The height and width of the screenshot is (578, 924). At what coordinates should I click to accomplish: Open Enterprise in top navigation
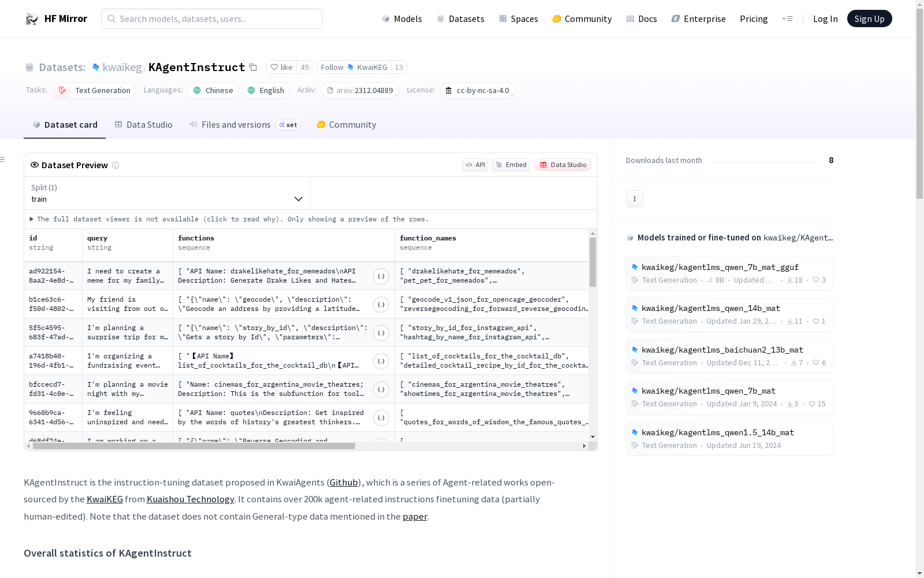(699, 18)
